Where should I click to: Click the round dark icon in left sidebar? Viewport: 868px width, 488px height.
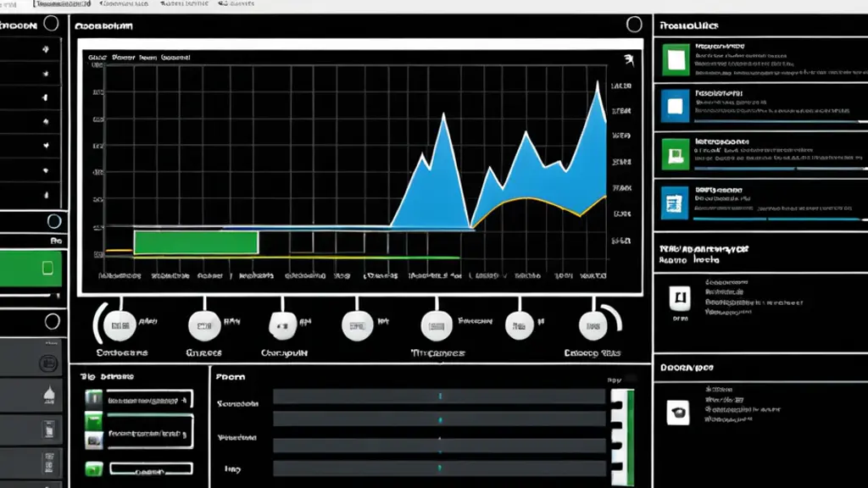pos(48,363)
